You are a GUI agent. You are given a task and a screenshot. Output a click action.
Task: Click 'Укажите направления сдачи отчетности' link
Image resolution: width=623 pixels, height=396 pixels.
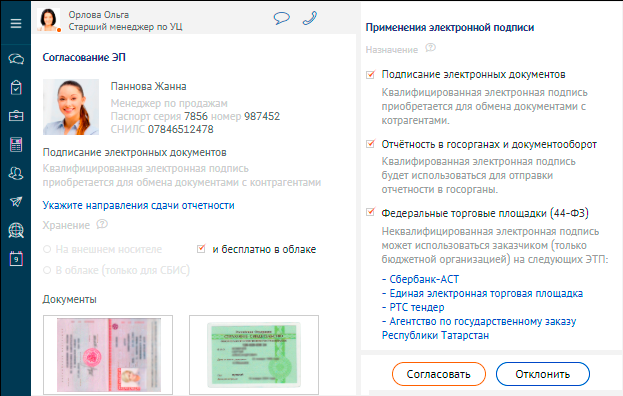(x=138, y=205)
